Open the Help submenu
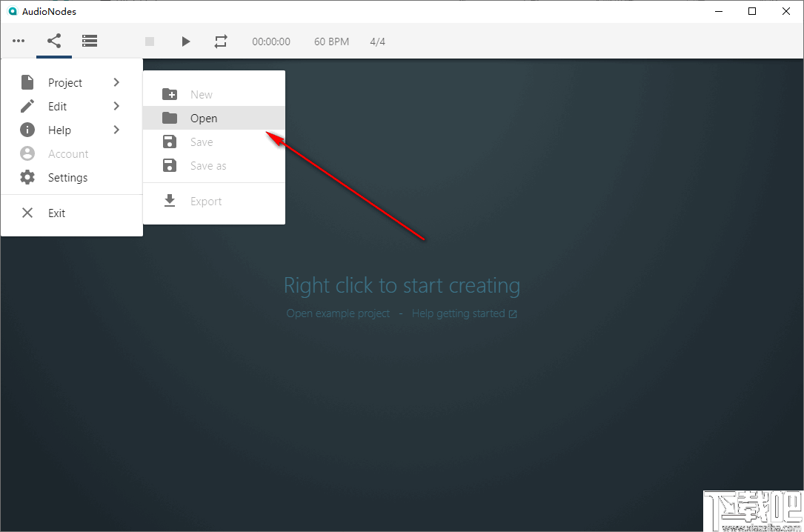This screenshot has width=804, height=532. [72, 130]
